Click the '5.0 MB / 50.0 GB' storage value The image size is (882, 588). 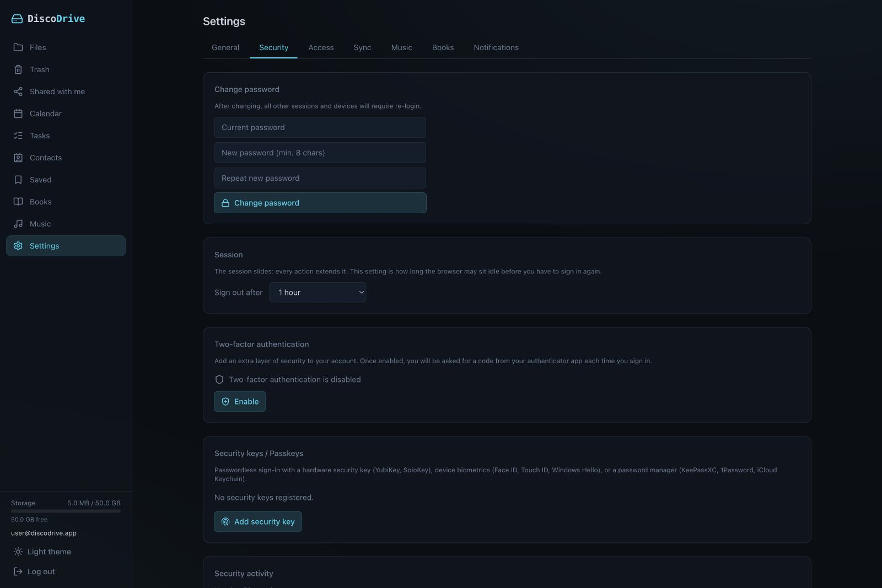click(x=94, y=503)
